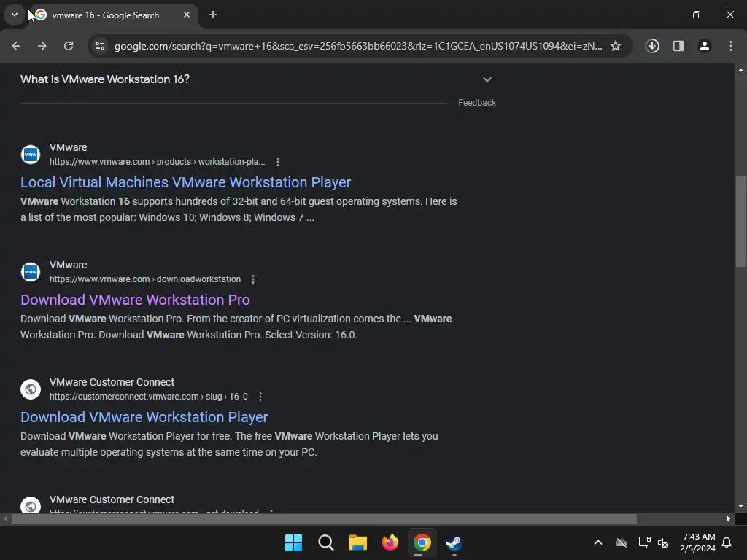Image resolution: width=747 pixels, height=560 pixels.
Task: Go back to the previous page
Action: pos(16,46)
